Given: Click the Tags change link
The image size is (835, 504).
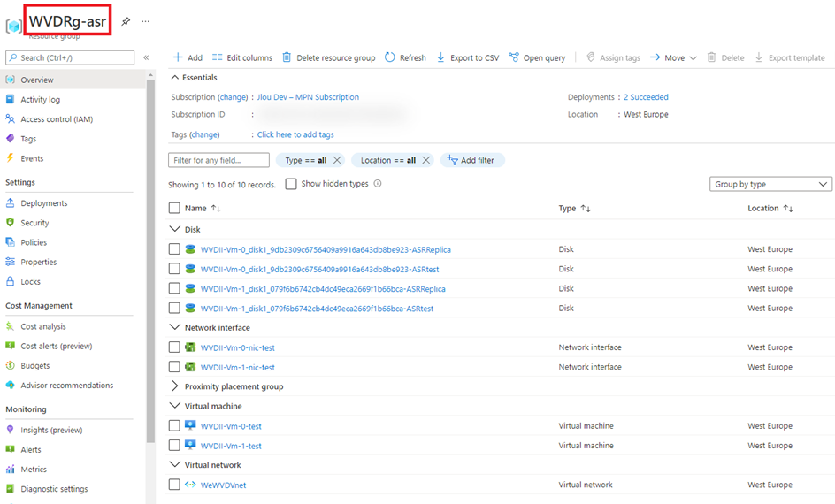Looking at the screenshot, I should (x=205, y=134).
